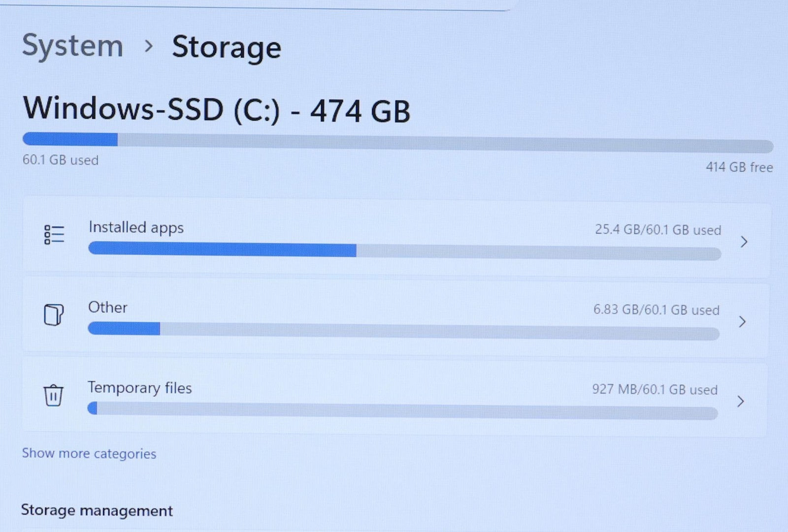Viewport: 788px width, 532px height.
Task: Click the Temporary files usage bar
Action: tap(402, 410)
